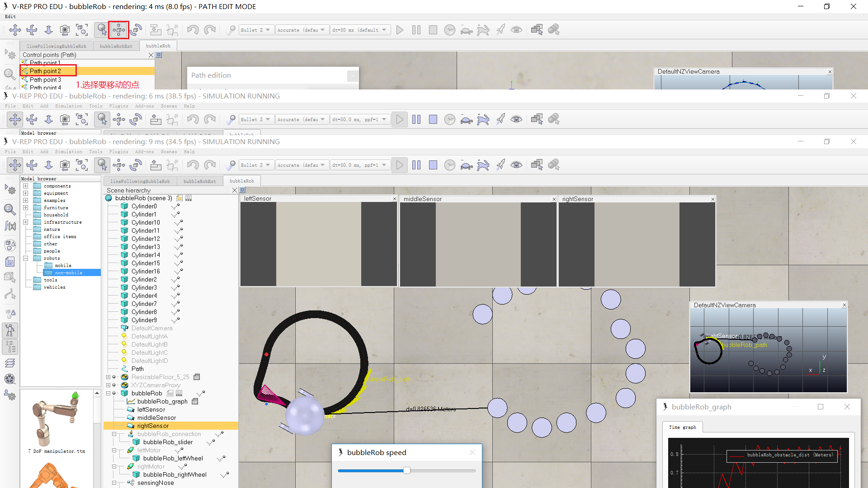This screenshot has width=868, height=488.
Task: Stop the running simulation
Action: click(433, 165)
